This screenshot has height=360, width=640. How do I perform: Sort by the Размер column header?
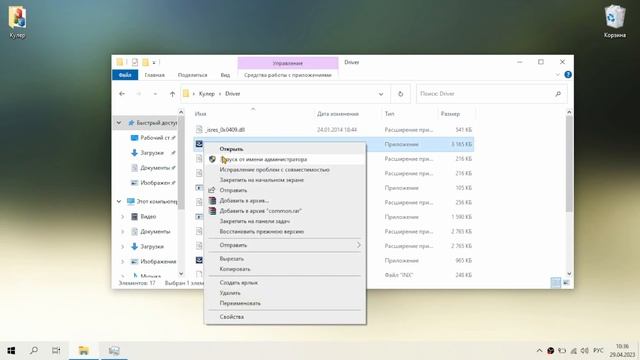pyautogui.click(x=450, y=114)
